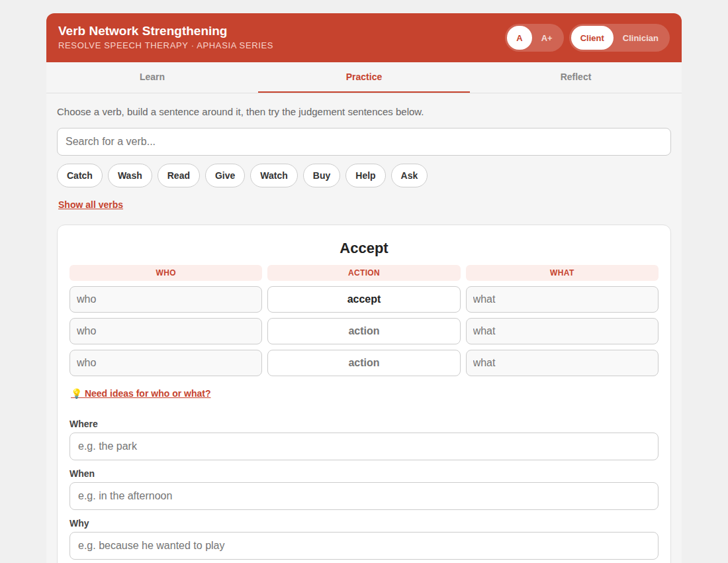Switch to larger A+ text size
This screenshot has height=563, width=728.
[x=547, y=38]
